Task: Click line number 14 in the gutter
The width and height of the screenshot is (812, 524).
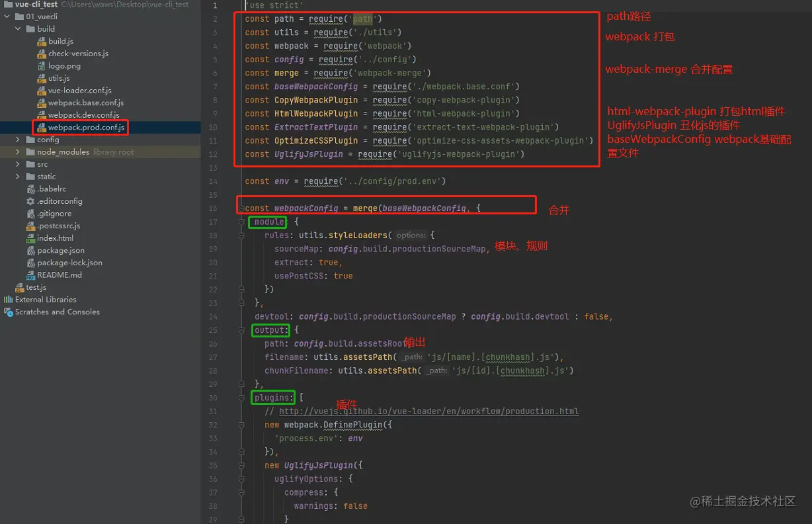Action: tap(212, 181)
